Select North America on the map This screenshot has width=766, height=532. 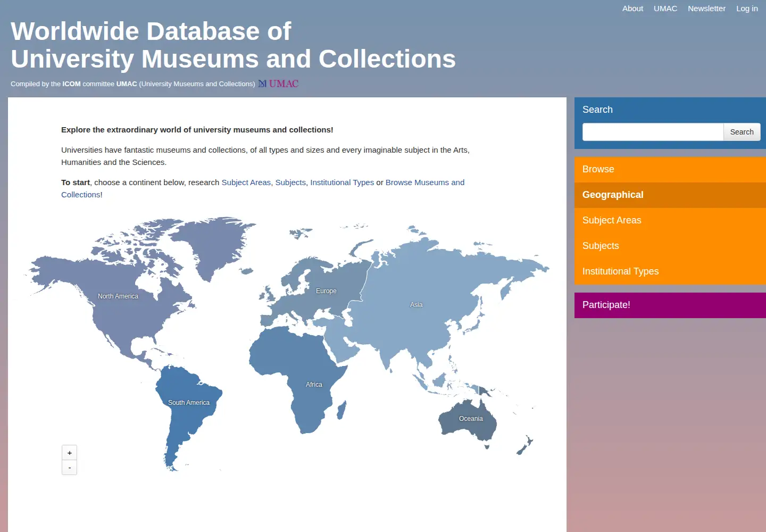[118, 296]
